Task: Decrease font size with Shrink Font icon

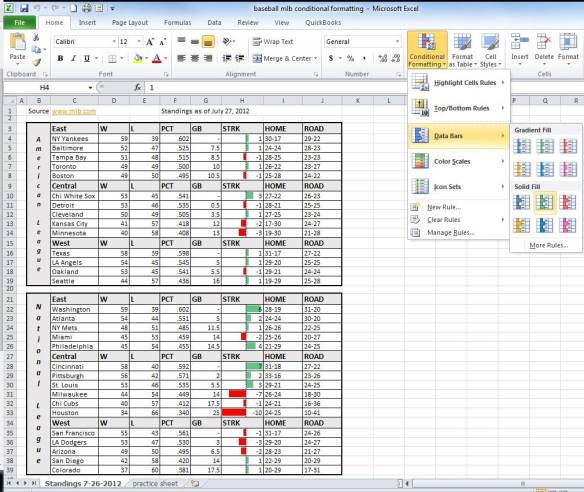Action: [162, 42]
